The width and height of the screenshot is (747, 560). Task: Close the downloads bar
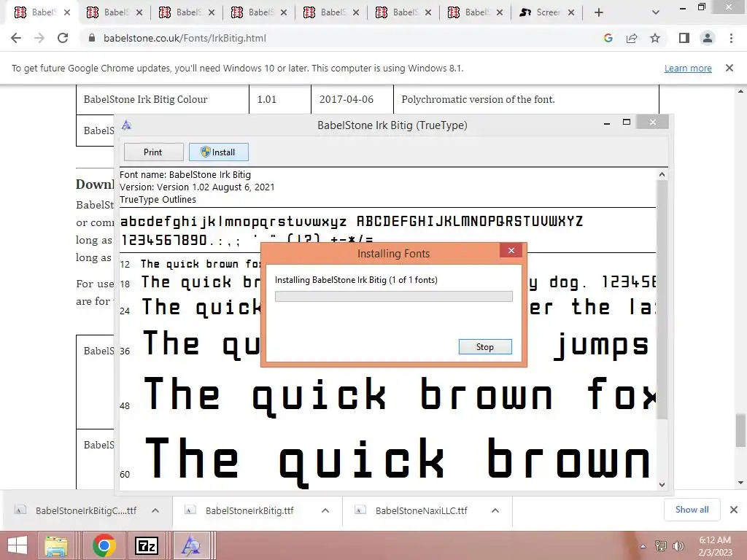734,510
